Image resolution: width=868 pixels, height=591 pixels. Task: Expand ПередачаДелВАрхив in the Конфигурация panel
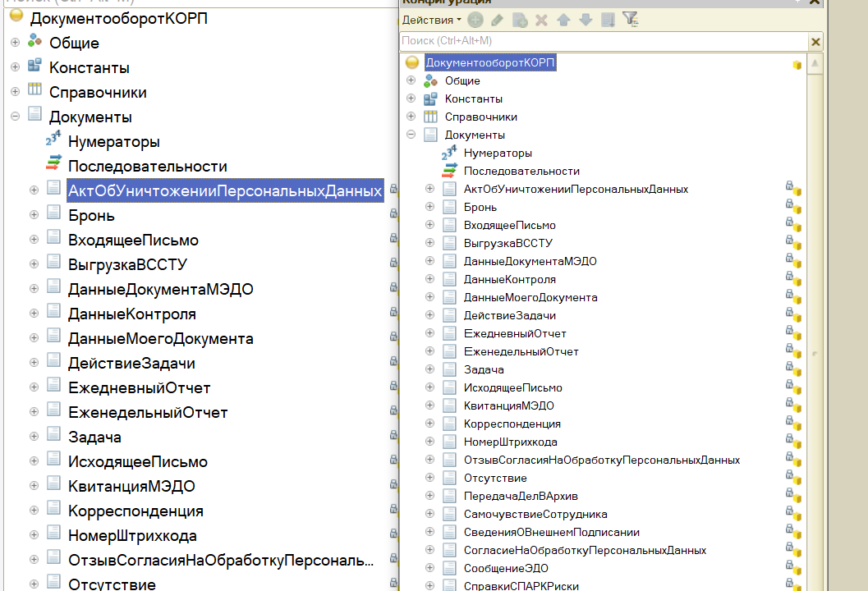(429, 496)
